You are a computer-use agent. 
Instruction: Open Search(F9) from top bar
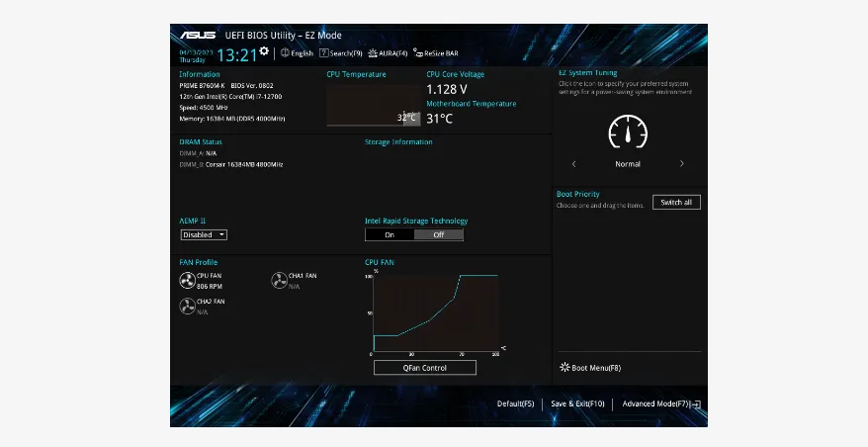[340, 53]
